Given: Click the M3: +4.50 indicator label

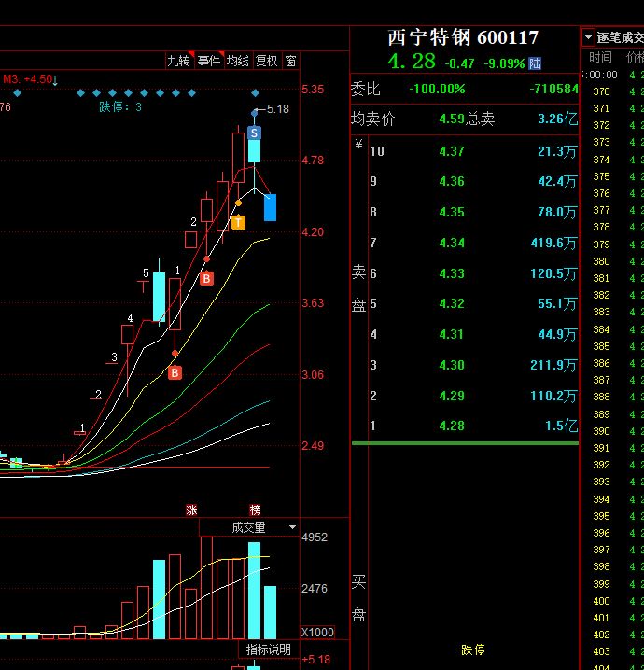Looking at the screenshot, I should click(x=30, y=79).
